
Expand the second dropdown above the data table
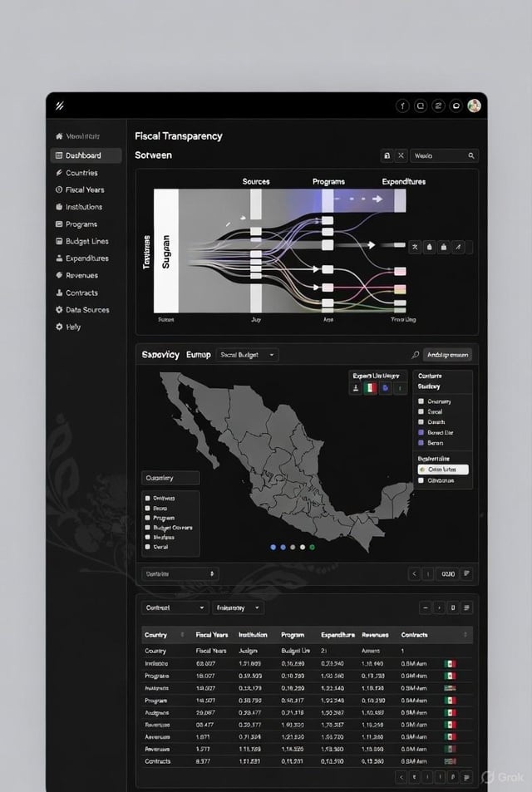pos(239,608)
